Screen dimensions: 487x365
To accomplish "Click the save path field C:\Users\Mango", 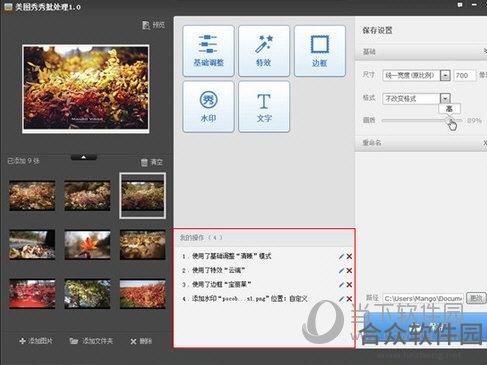I will pos(423,298).
